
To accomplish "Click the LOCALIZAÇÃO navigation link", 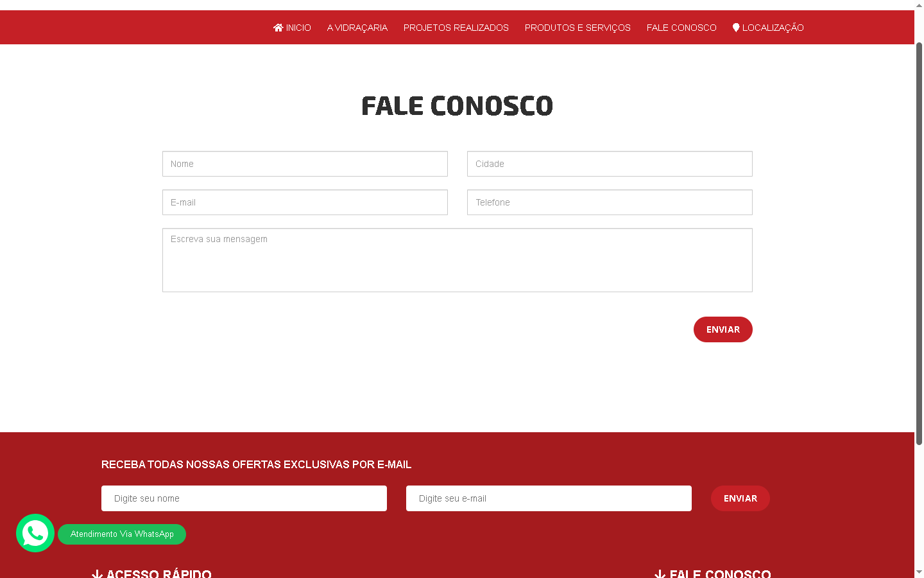I will point(773,28).
